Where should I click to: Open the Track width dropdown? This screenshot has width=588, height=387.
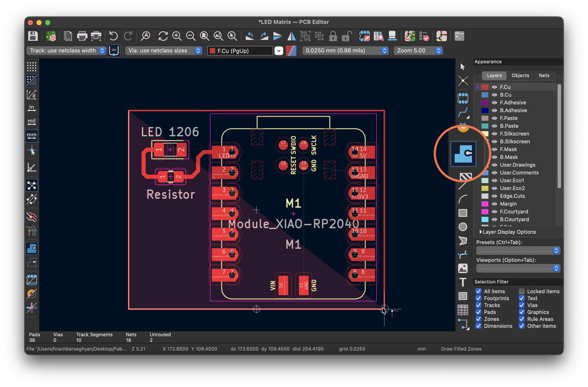pos(67,51)
